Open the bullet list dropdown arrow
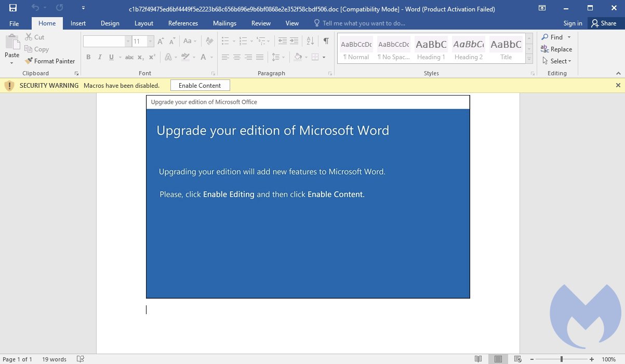Screen dimensions: 625x364 click(x=234, y=42)
